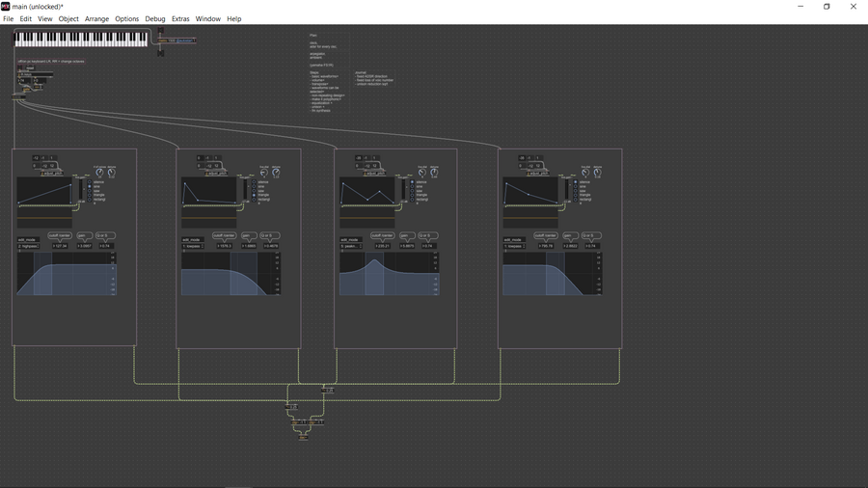Click the cutoff number box showing 127.34
Image resolution: width=868 pixels, height=488 pixels.
coord(60,246)
